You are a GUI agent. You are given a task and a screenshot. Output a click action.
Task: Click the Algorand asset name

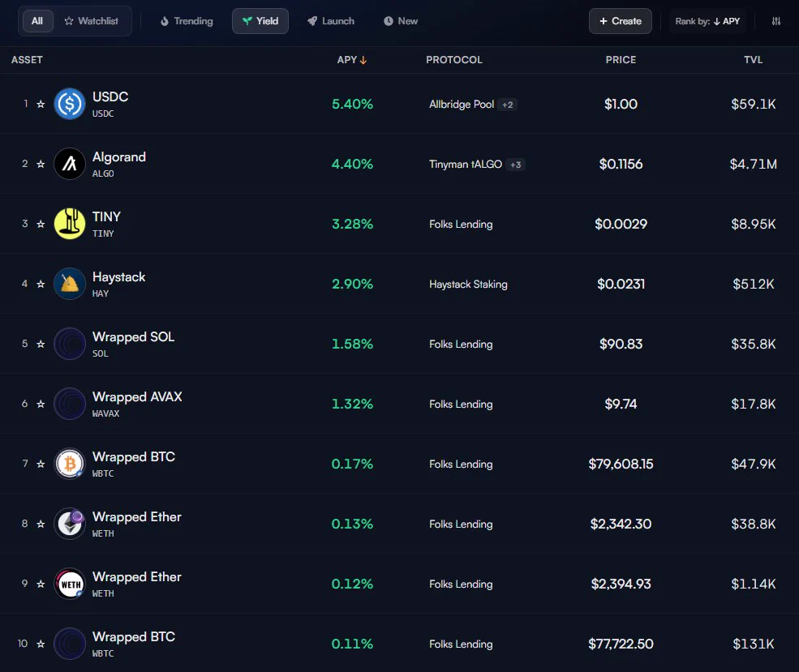coord(119,156)
